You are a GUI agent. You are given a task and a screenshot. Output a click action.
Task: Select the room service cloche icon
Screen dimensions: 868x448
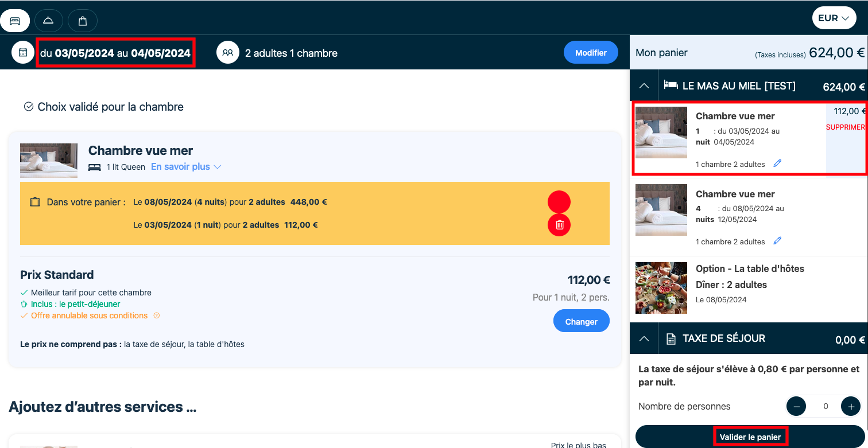[49, 21]
